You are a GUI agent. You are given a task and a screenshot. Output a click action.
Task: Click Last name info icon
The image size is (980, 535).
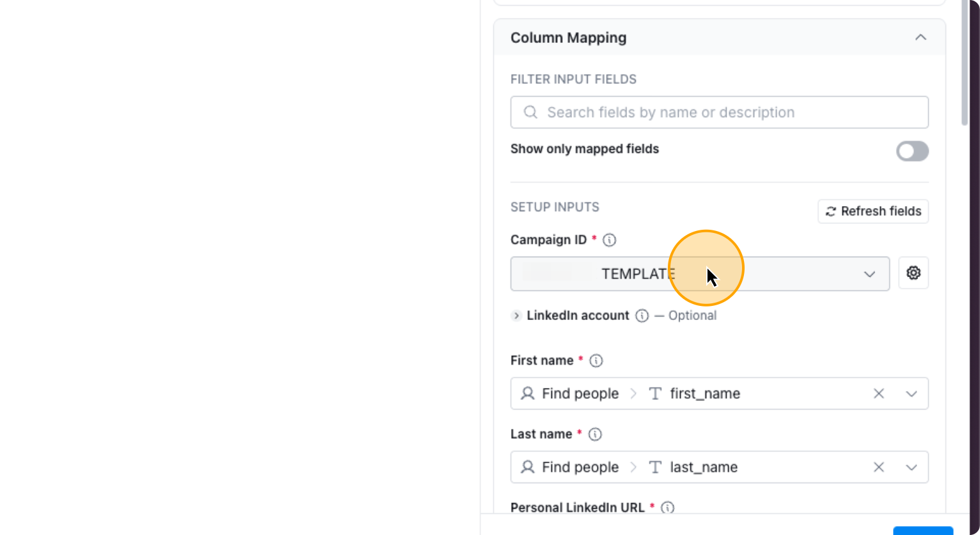click(x=595, y=435)
